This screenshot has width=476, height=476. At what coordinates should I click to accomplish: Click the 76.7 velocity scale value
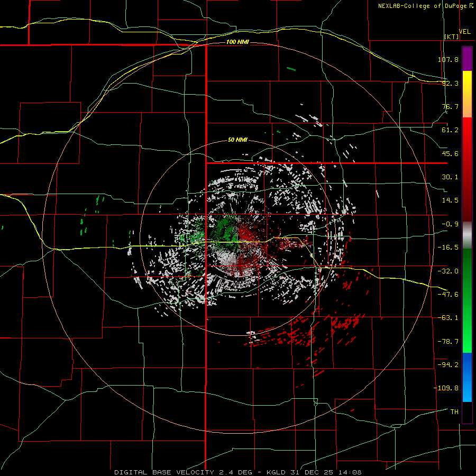coord(450,106)
